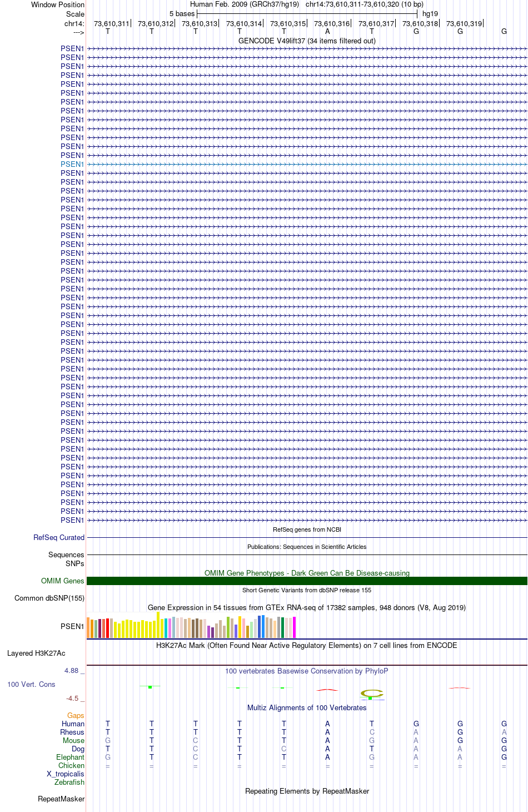Open Short Genetic Variants from dbSNP title
Viewport: 528px width, 812px height.
click(x=307, y=590)
